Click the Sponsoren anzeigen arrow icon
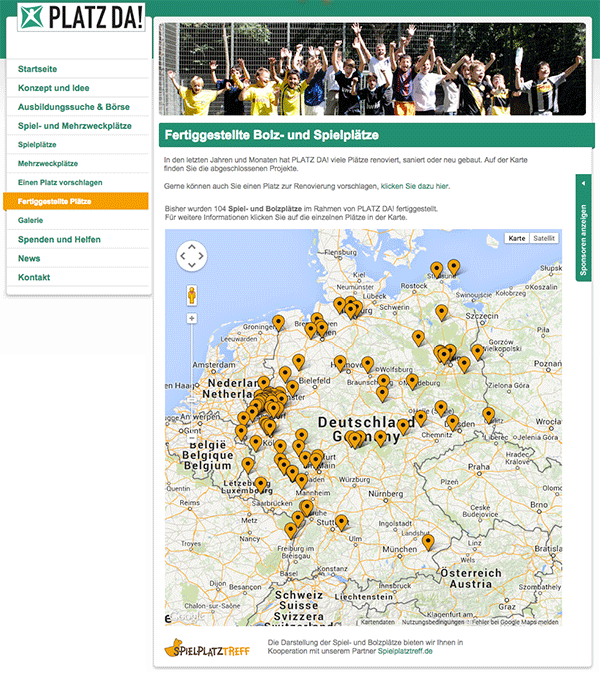 583,183
